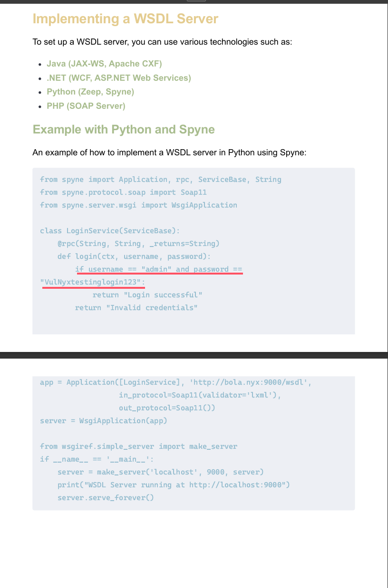Click the 'Example with Python and Spyne' heading
The height and width of the screenshot is (588, 388).
(124, 130)
